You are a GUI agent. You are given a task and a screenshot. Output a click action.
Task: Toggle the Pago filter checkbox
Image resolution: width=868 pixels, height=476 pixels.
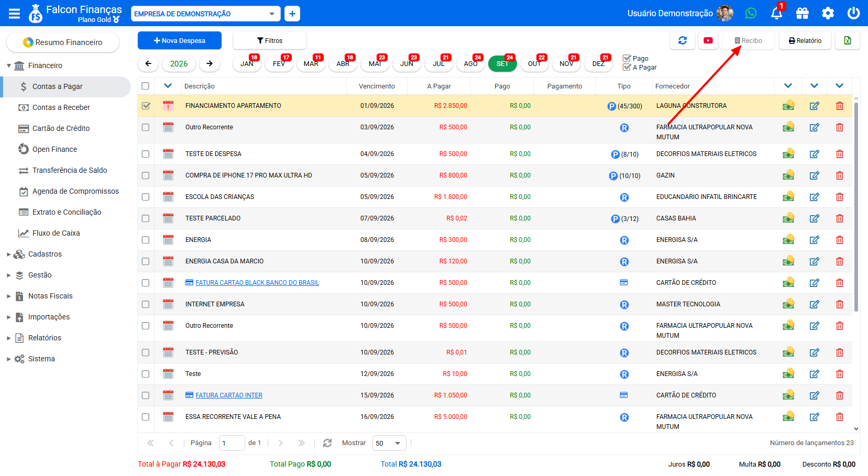[x=627, y=58]
